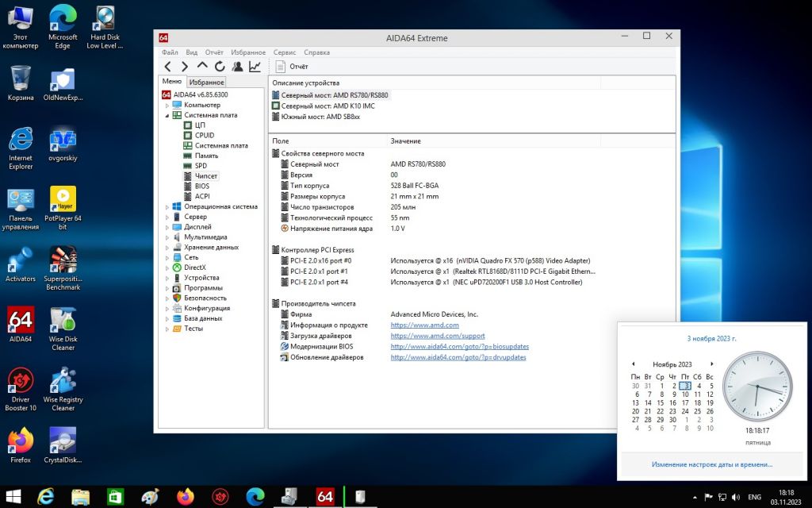Image resolution: width=812 pixels, height=508 pixels.
Task: Open the drvupdates link
Action: (x=458, y=357)
